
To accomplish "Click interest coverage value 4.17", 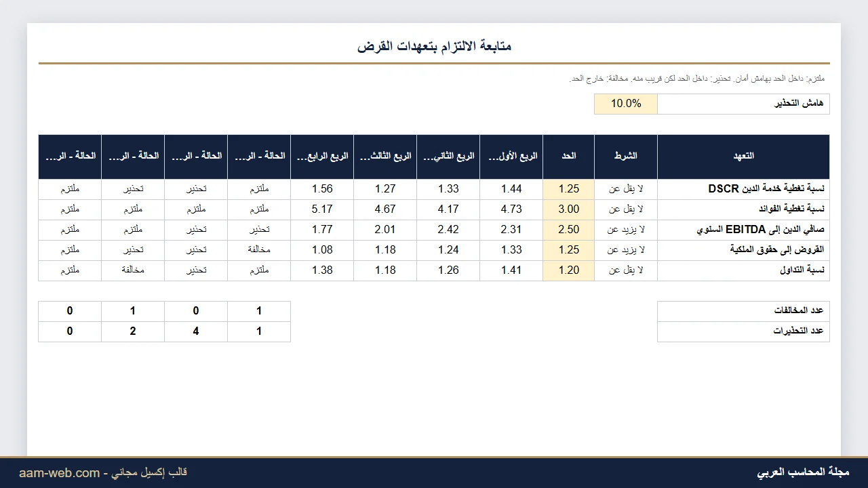I will click(x=448, y=209).
